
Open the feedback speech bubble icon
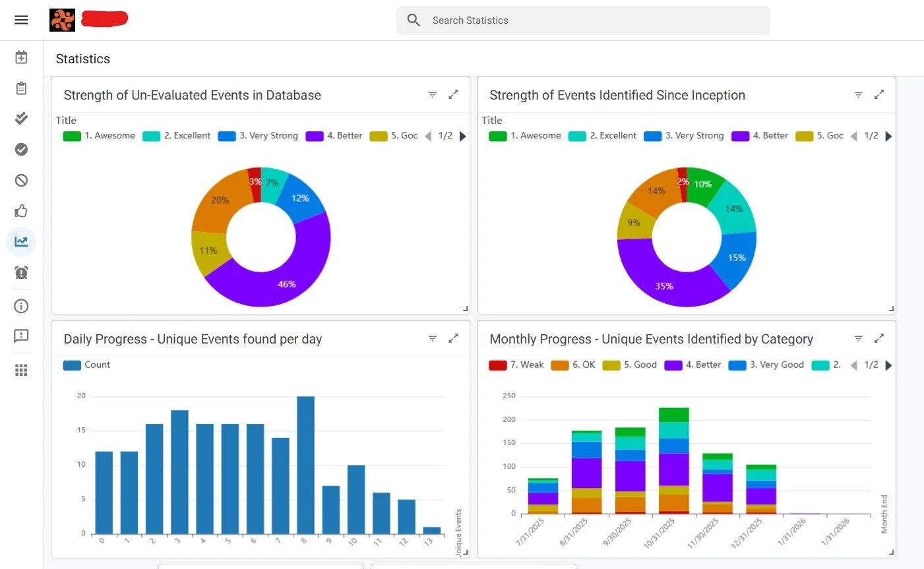pyautogui.click(x=21, y=336)
